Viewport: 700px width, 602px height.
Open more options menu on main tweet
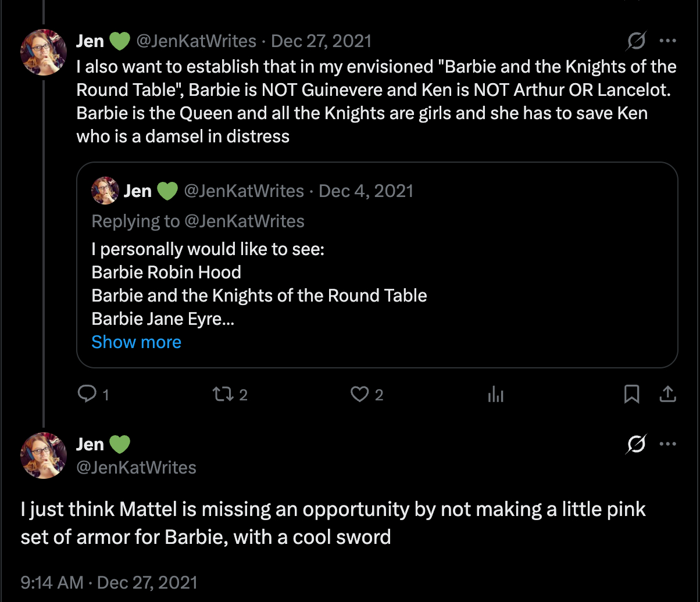(x=667, y=445)
